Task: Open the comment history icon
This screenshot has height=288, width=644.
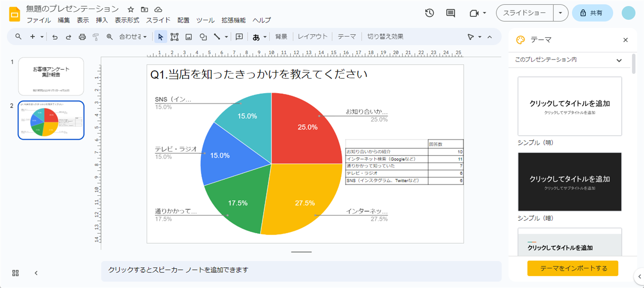Action: click(450, 13)
